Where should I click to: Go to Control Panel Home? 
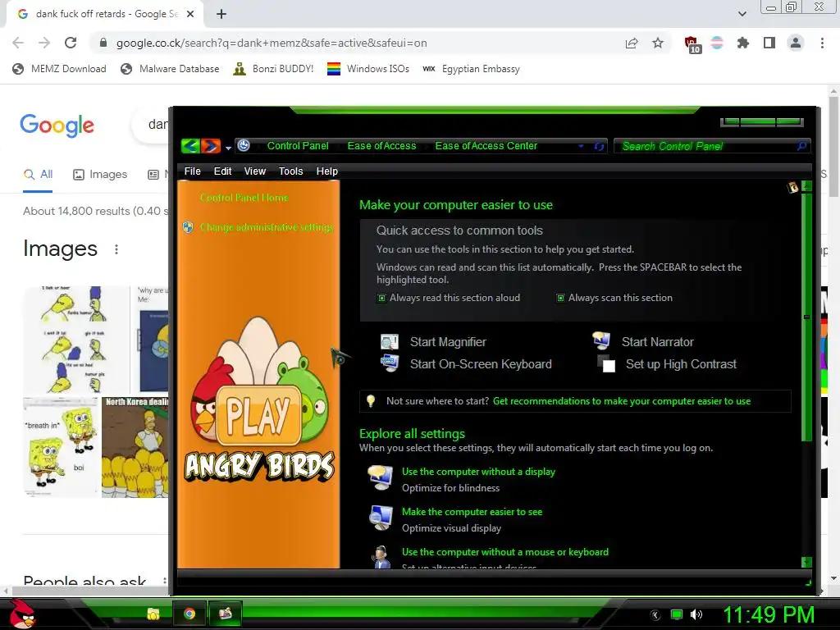(x=244, y=198)
